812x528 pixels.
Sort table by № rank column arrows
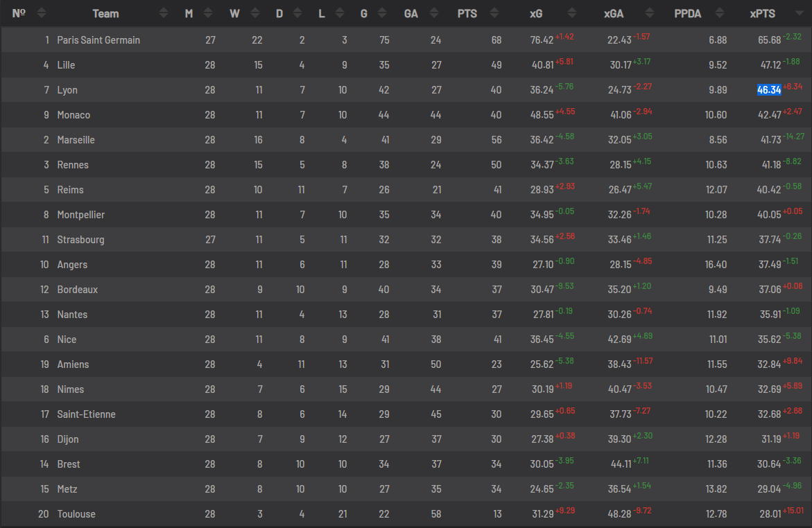tap(42, 13)
